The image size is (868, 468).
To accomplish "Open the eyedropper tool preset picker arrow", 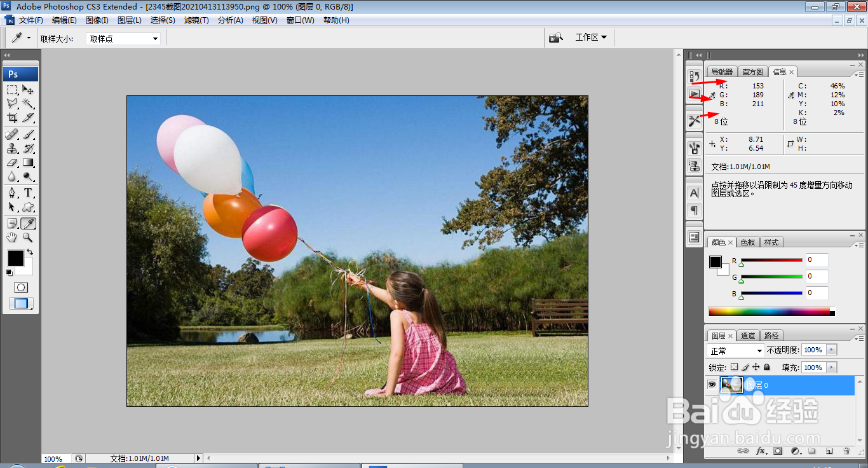I will point(29,38).
